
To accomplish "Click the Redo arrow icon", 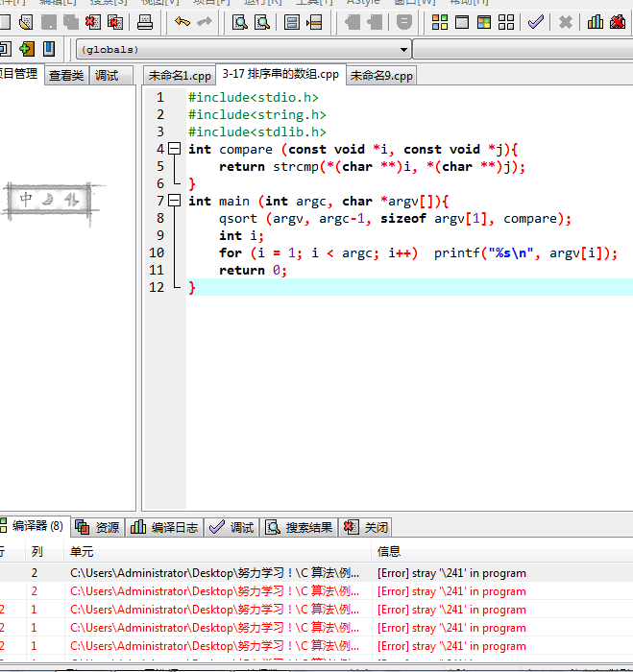I will 204,21.
